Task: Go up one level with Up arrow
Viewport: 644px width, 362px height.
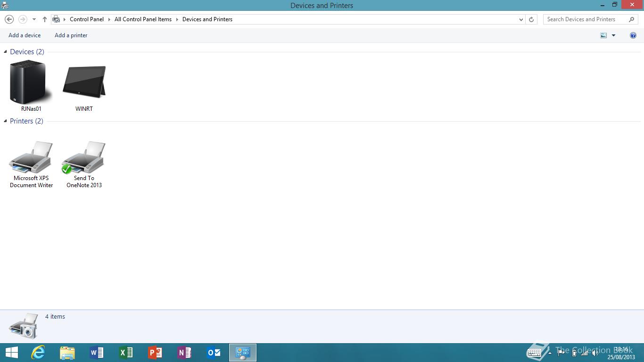Action: [45, 19]
